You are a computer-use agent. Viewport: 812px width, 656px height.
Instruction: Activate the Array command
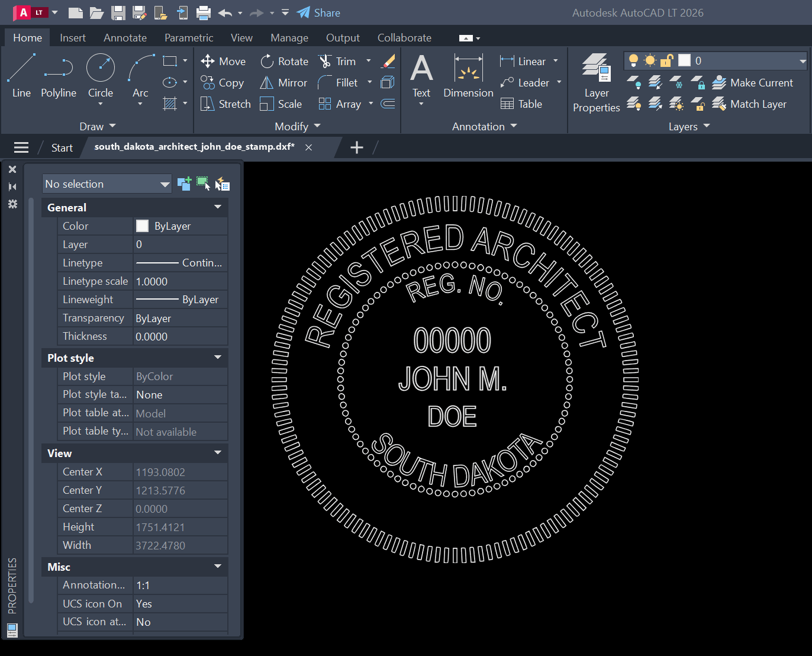click(x=340, y=104)
